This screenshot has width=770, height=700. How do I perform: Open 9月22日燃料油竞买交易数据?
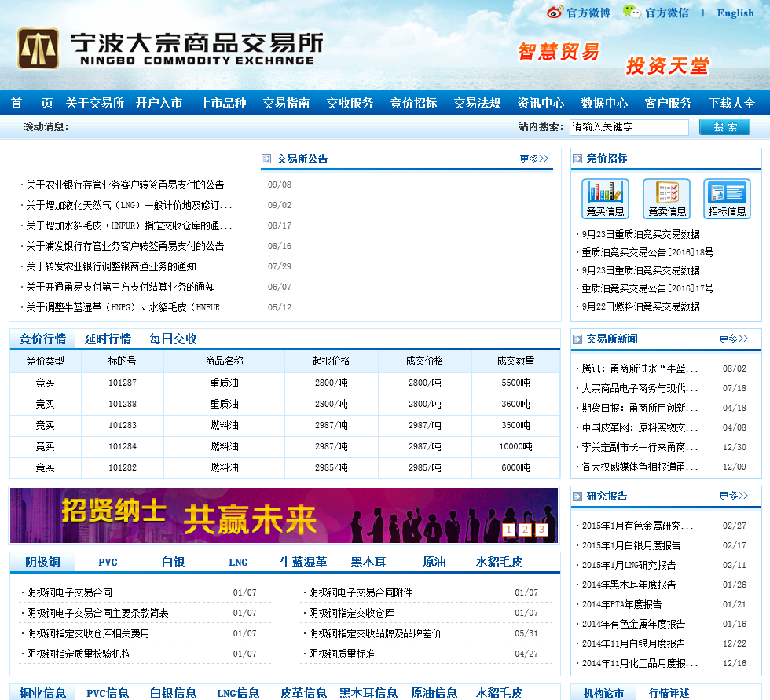point(641,307)
